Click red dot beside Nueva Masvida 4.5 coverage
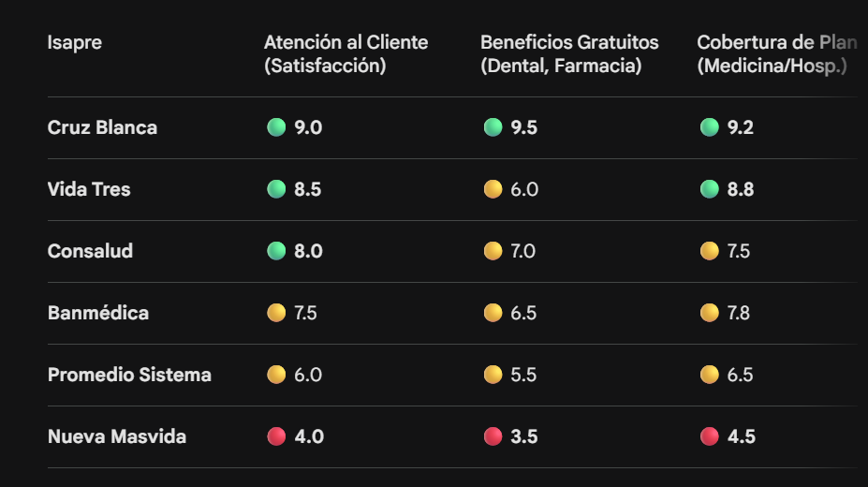This screenshot has width=868, height=487. coord(710,436)
